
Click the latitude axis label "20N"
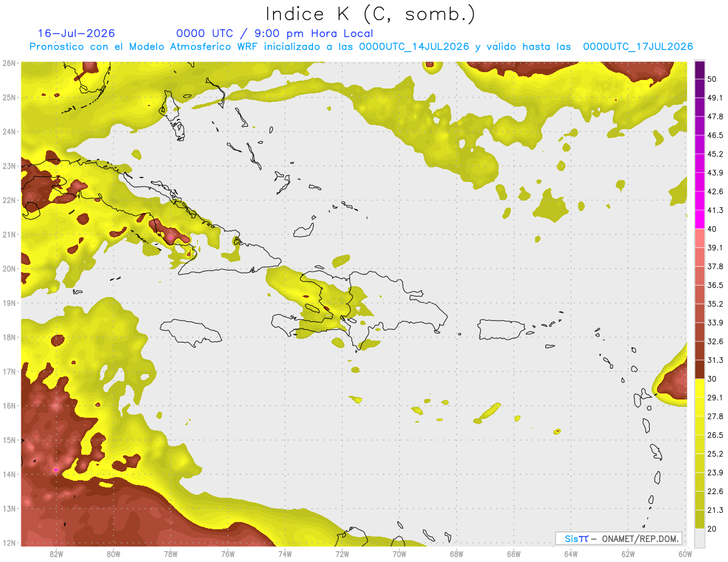pyautogui.click(x=9, y=269)
